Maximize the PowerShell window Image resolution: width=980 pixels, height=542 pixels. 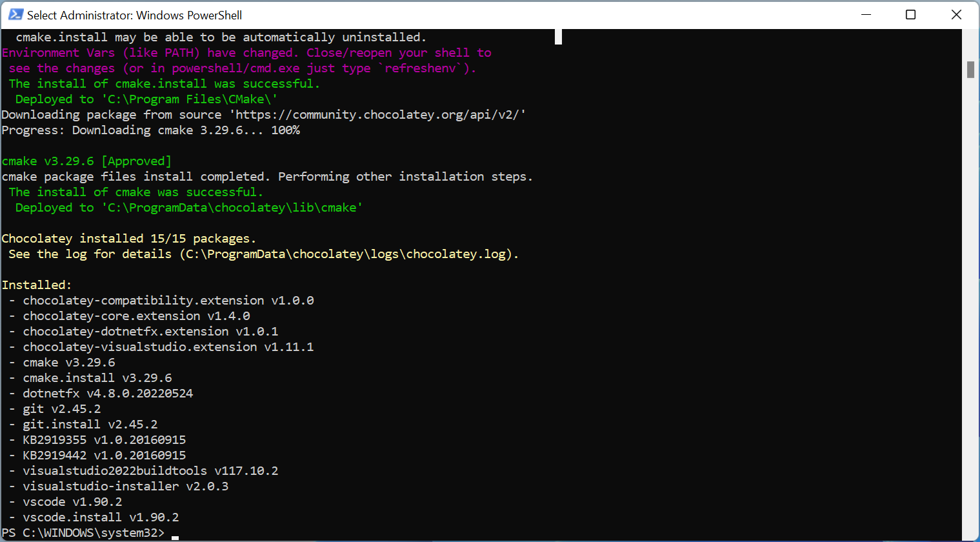[910, 14]
